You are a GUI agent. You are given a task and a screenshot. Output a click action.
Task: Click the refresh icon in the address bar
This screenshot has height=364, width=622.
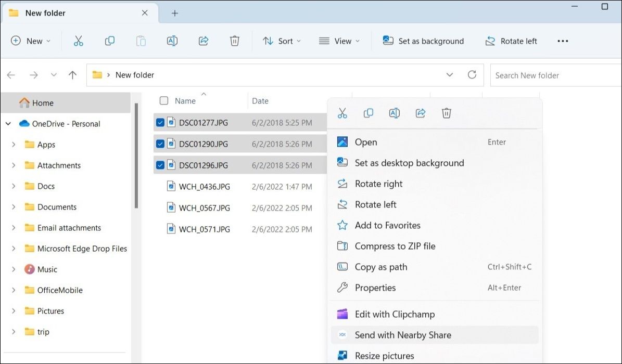pyautogui.click(x=472, y=74)
